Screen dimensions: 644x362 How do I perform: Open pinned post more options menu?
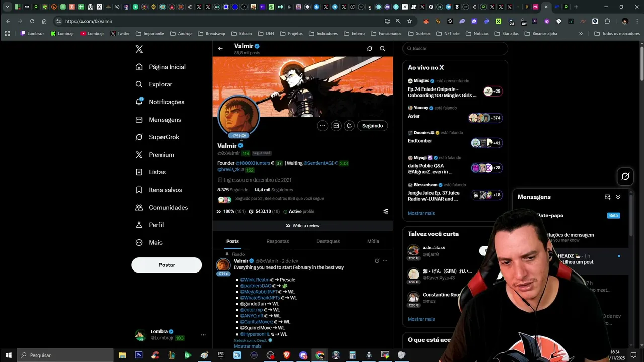pyautogui.click(x=385, y=261)
